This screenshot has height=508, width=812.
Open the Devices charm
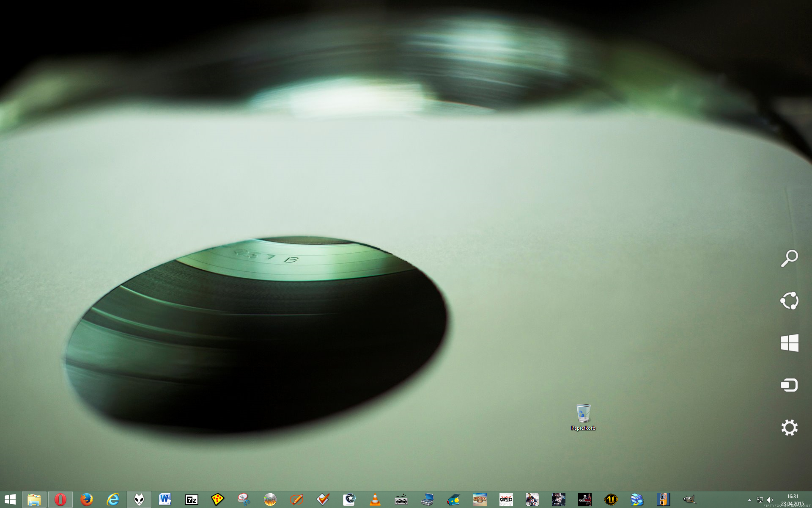pyautogui.click(x=789, y=385)
